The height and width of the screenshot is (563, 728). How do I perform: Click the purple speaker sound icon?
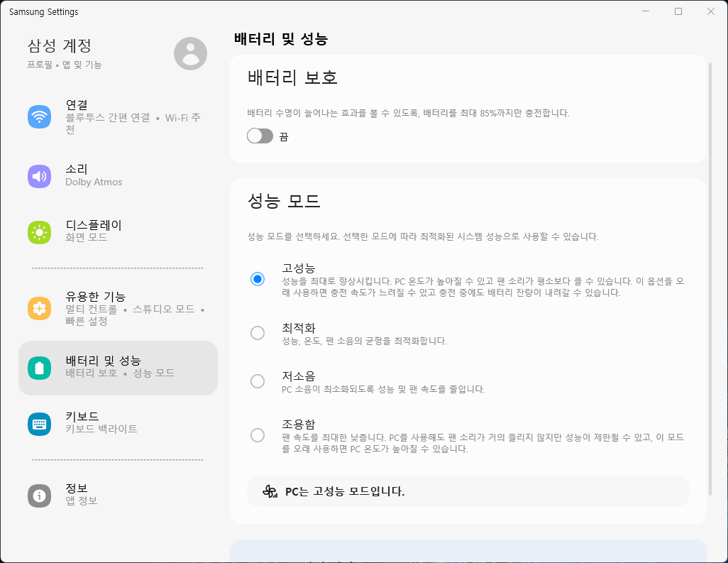(39, 176)
